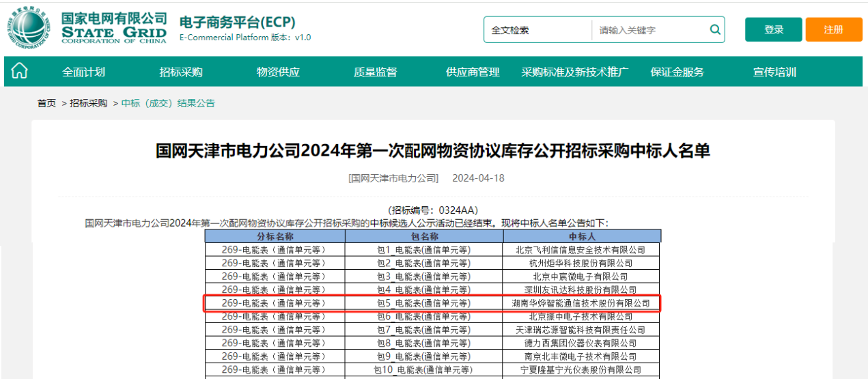Click the [国网天津市电力公司] source text
The height and width of the screenshot is (379, 868).
(x=393, y=178)
